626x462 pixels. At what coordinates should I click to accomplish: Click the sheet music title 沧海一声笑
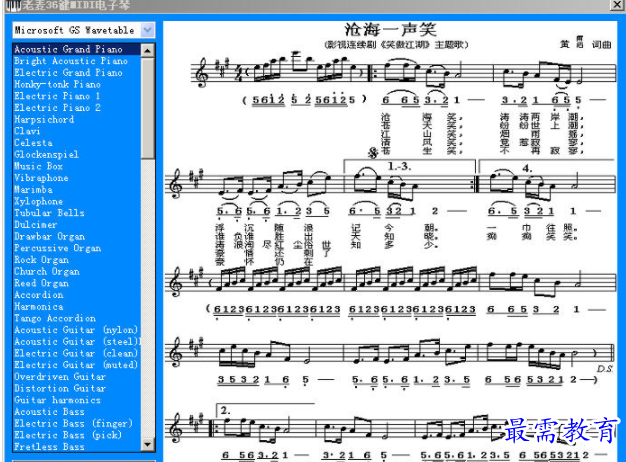[x=390, y=30]
